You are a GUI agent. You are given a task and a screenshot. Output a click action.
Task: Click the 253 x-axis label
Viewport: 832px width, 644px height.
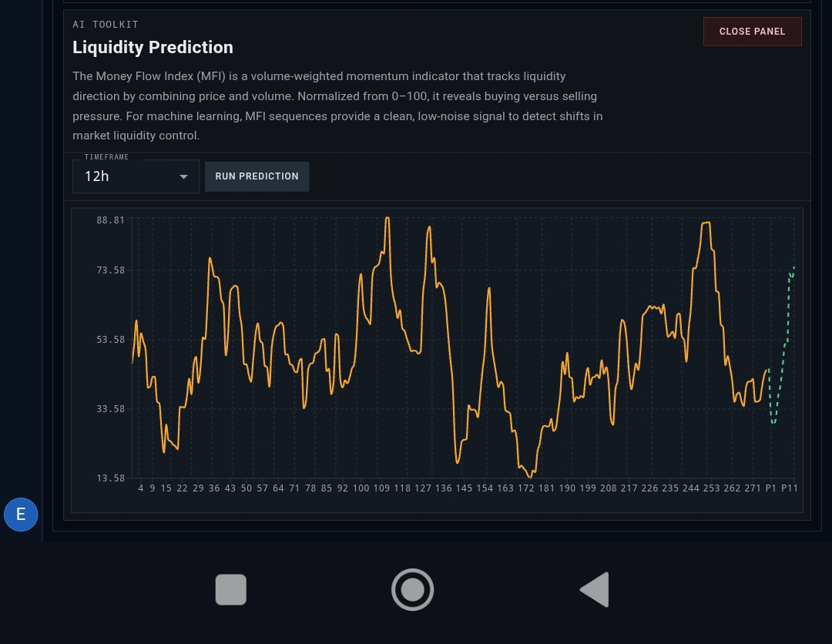coord(712,488)
